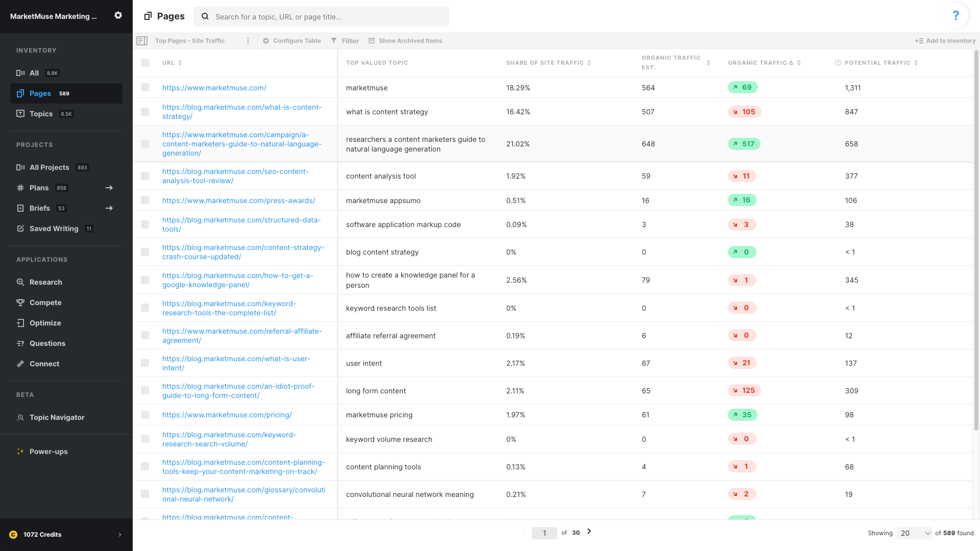The height and width of the screenshot is (551, 980).
Task: Sort by Share of Site Traffic
Action: pos(589,63)
